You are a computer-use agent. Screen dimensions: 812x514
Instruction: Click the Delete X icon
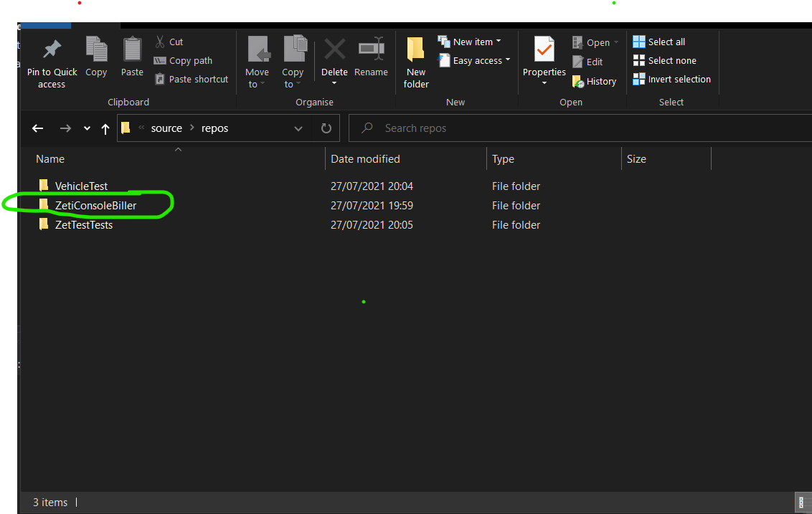click(334, 49)
